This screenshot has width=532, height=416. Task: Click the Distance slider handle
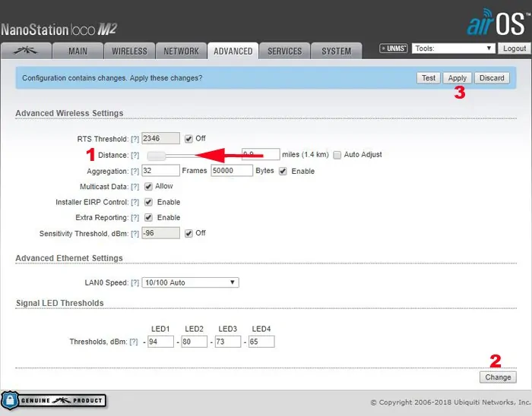point(157,156)
